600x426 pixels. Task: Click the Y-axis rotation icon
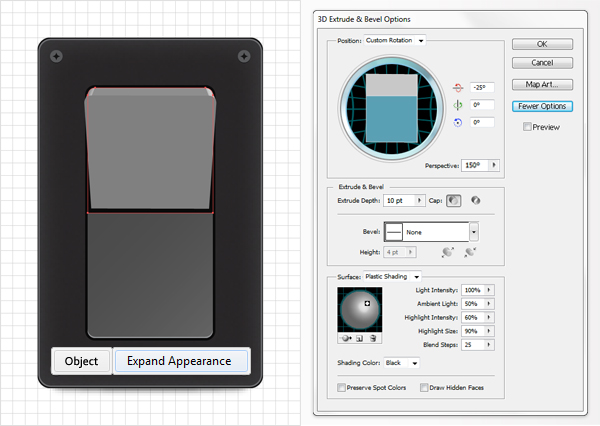458,105
